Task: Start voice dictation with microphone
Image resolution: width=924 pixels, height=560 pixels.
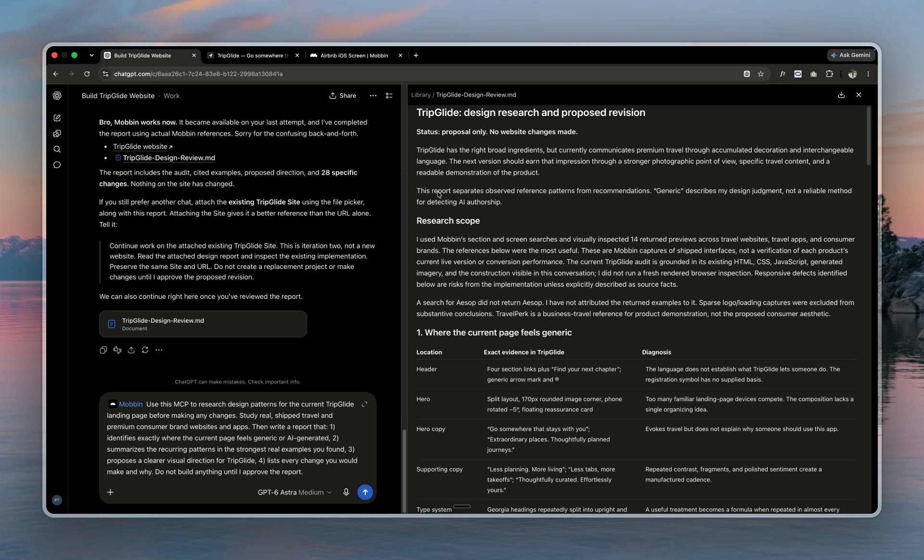Action: coord(346,492)
